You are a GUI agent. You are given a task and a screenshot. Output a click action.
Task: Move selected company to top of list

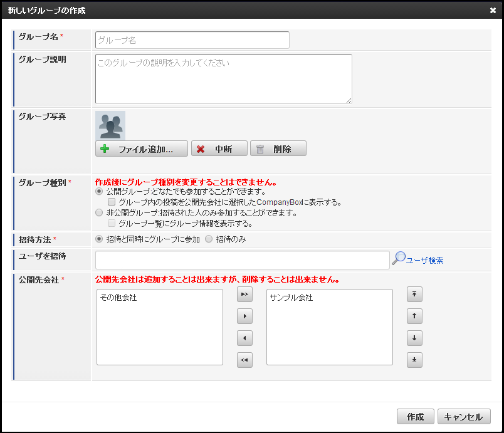[x=414, y=295]
